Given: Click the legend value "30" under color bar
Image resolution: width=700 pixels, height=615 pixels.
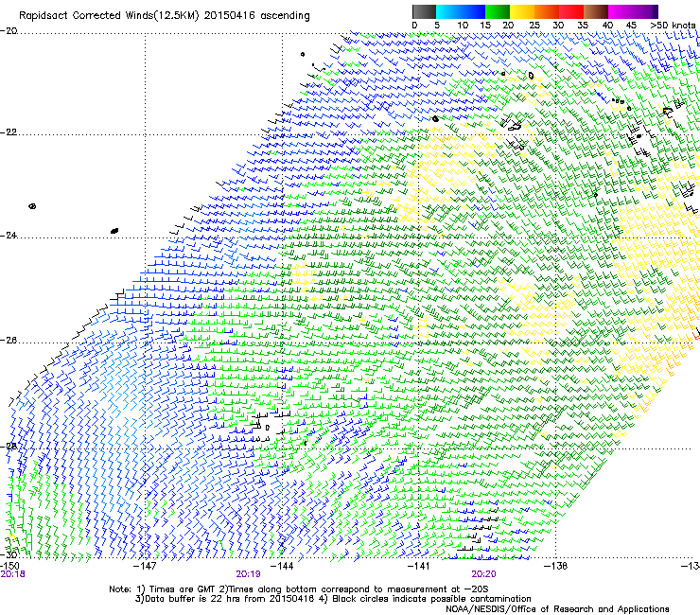Looking at the screenshot, I should coord(558,26).
